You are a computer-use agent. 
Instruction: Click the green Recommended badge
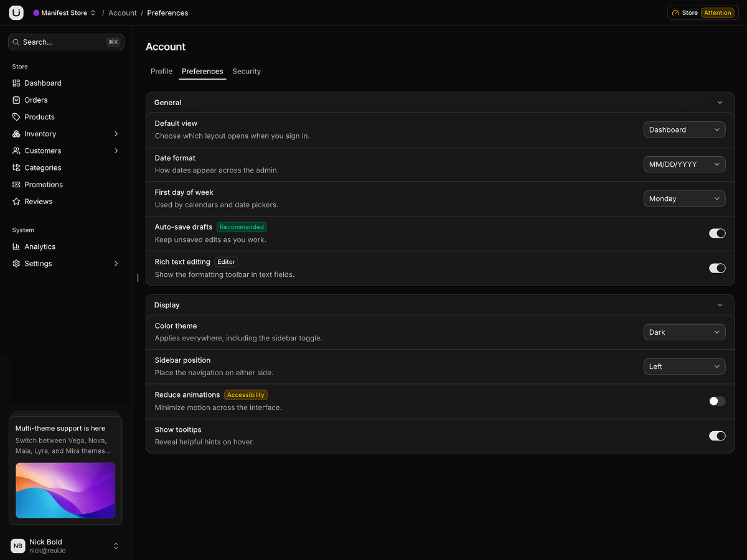click(x=242, y=227)
